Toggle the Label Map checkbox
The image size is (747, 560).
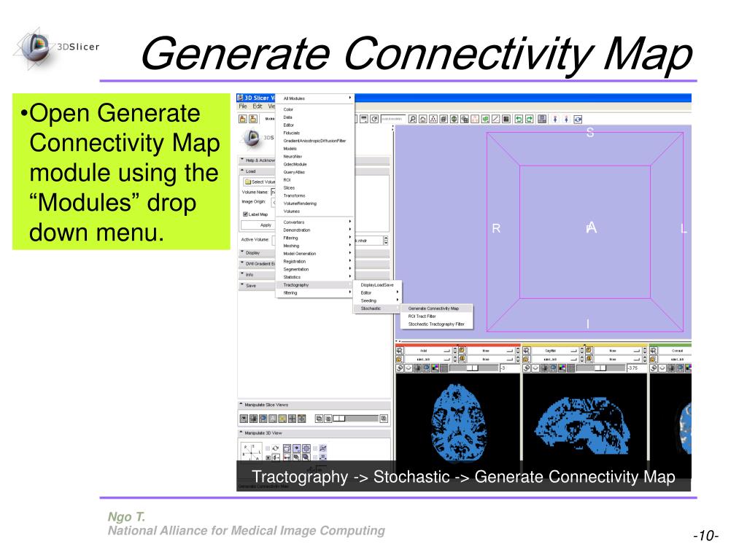(x=245, y=214)
